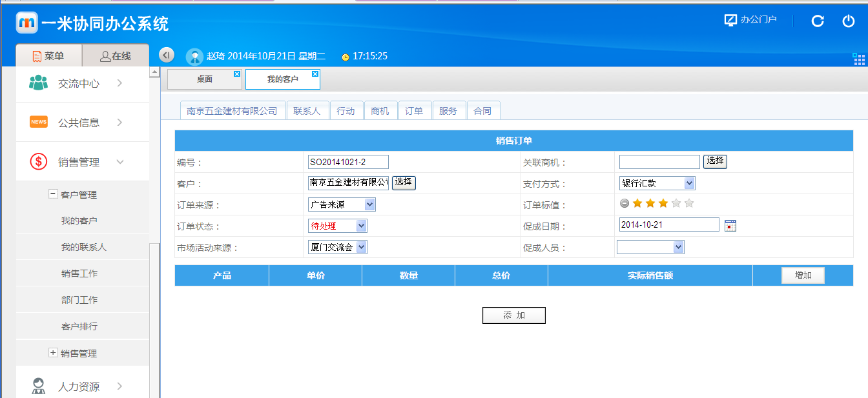The height and width of the screenshot is (398, 868).
Task: Click the 促成日期 date field
Action: tap(669, 224)
